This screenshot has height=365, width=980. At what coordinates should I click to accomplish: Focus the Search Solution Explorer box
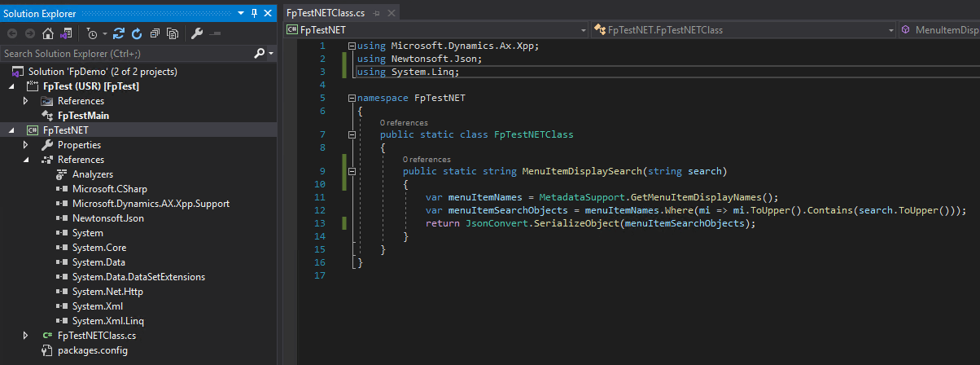click(127, 53)
